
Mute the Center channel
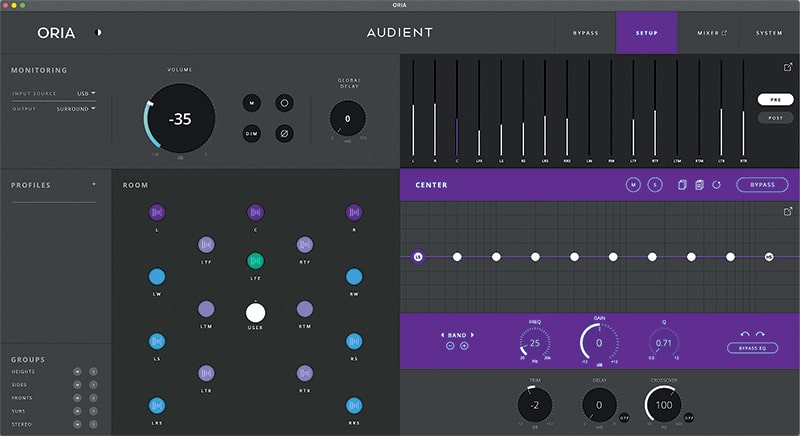click(x=633, y=185)
